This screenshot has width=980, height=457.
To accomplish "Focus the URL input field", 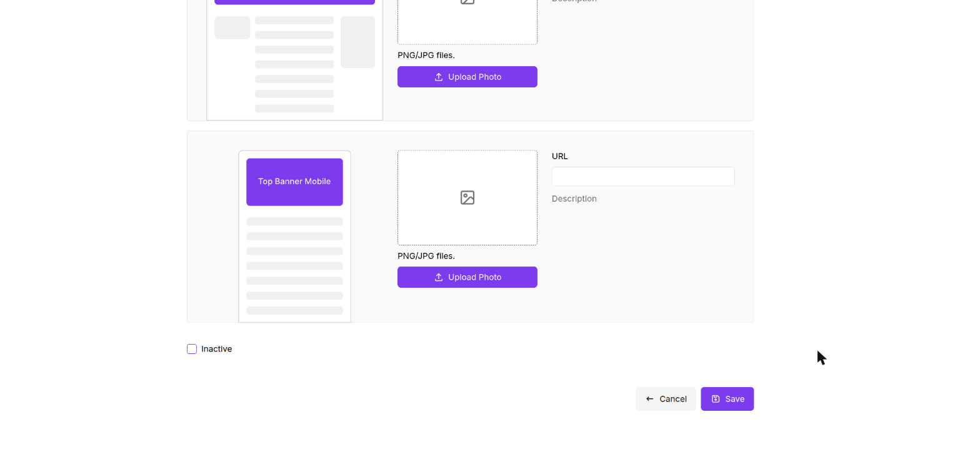I will click(x=643, y=176).
